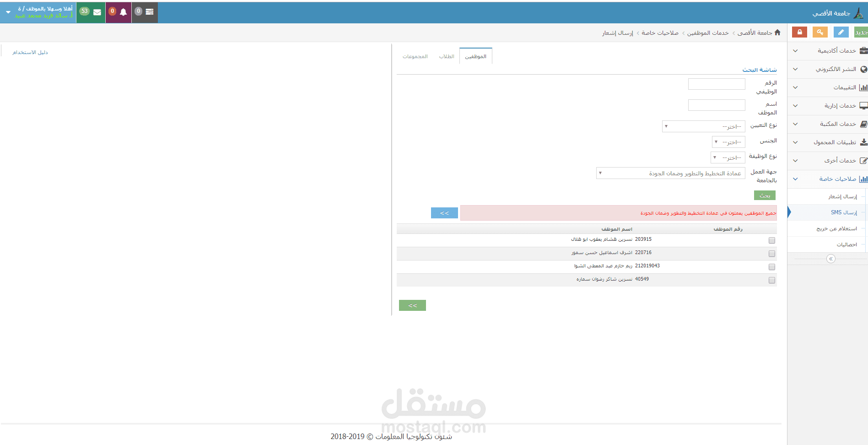Check the box for employee 203915
This screenshot has width=868, height=445.
tap(772, 240)
